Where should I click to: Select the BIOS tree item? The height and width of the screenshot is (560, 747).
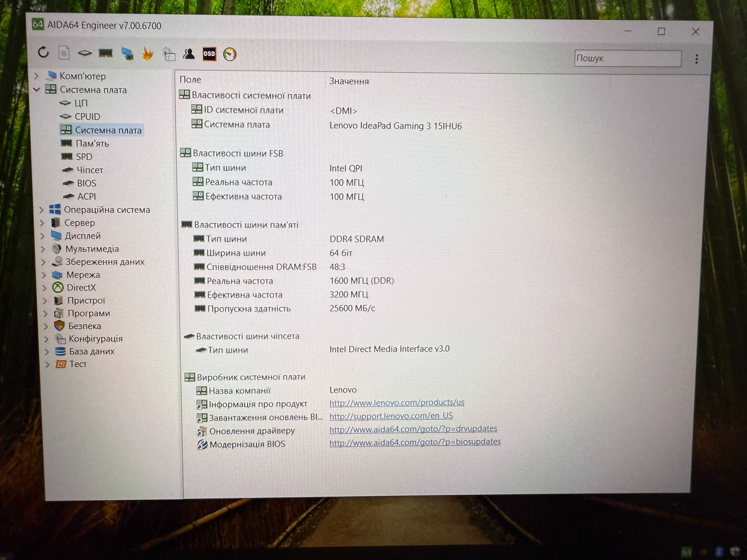[x=87, y=183]
